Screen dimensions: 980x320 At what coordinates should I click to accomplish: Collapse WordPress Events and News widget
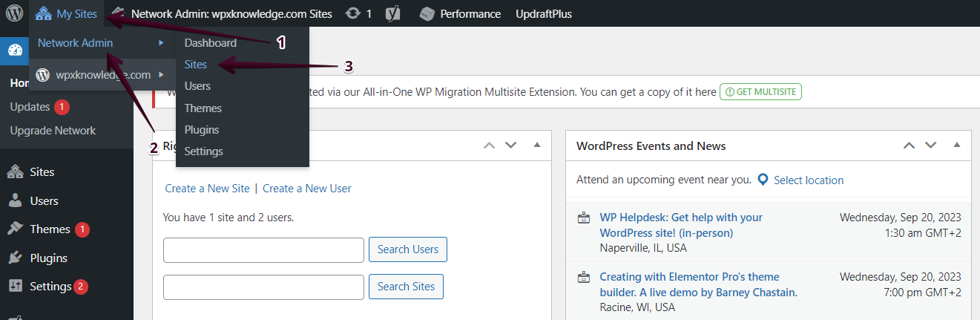point(957,145)
